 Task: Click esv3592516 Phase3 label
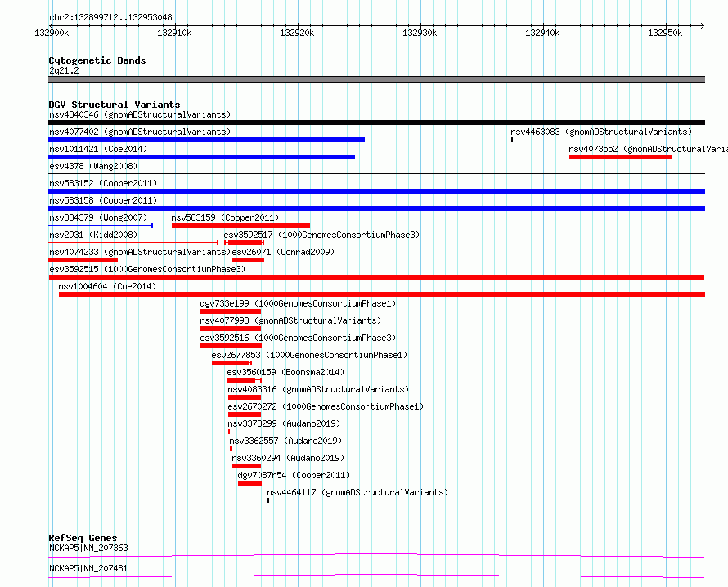[x=298, y=338]
